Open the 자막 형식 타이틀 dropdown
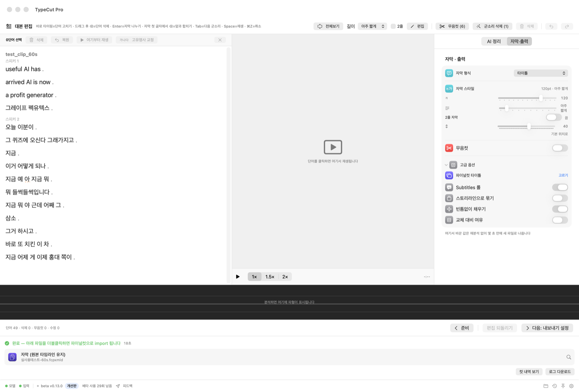Image resolution: width=579 pixels, height=392 pixels. coord(541,73)
